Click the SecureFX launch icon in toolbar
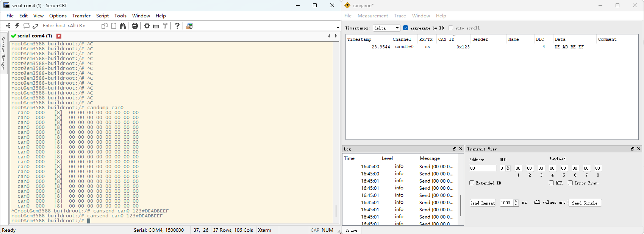The image size is (644, 234). [x=189, y=26]
